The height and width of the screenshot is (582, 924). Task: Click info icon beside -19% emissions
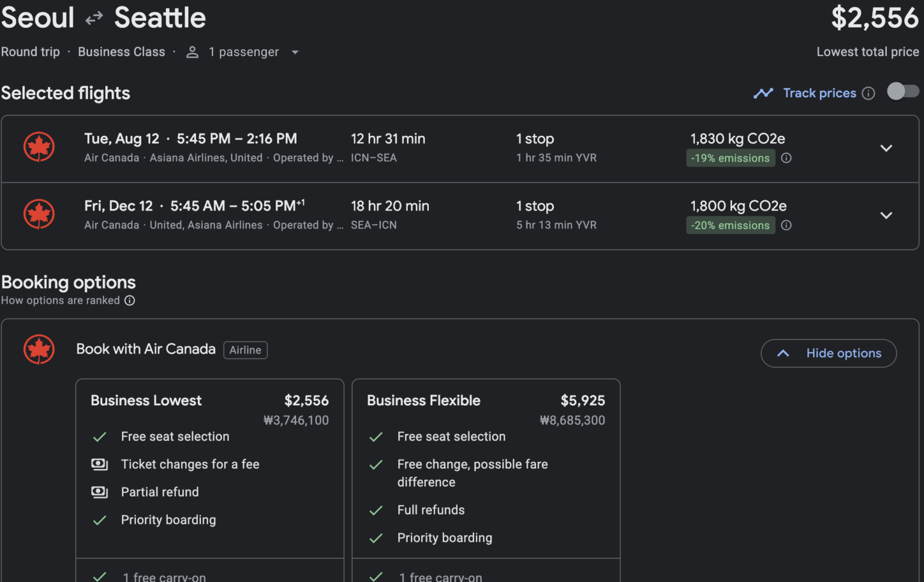tap(786, 158)
